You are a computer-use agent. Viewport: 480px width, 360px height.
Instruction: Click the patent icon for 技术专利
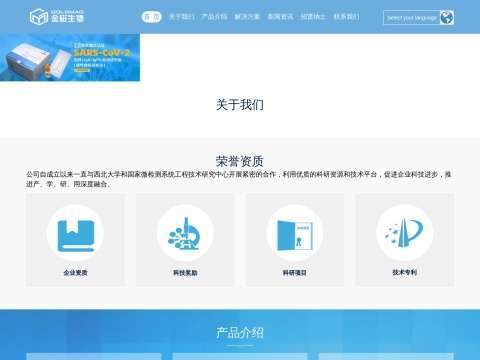405,233
